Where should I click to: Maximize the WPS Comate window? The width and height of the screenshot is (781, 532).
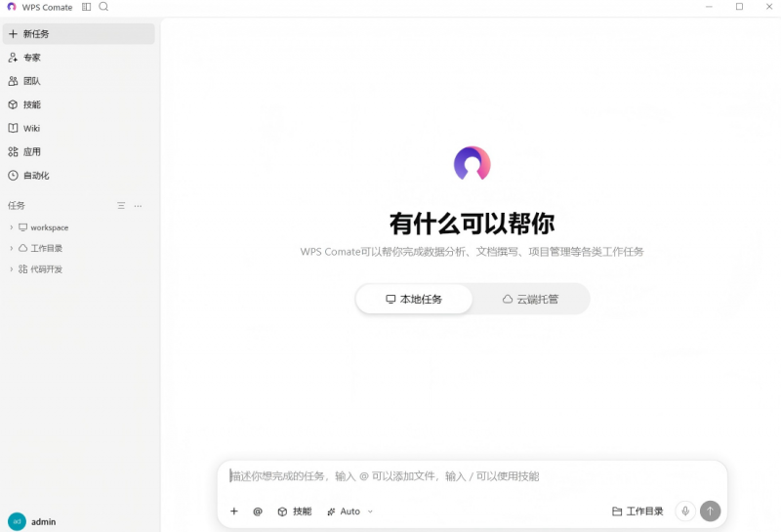(x=740, y=7)
